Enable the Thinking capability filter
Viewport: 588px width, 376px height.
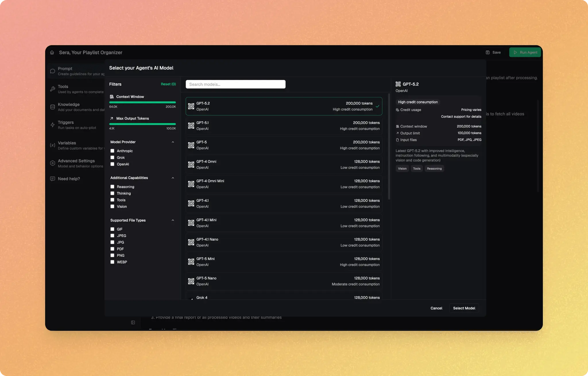pos(112,193)
